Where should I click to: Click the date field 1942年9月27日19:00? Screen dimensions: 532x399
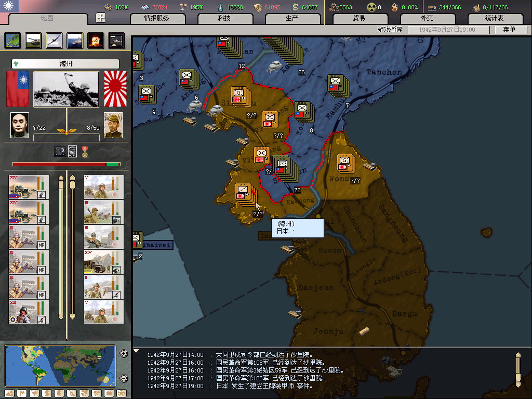tap(448, 30)
